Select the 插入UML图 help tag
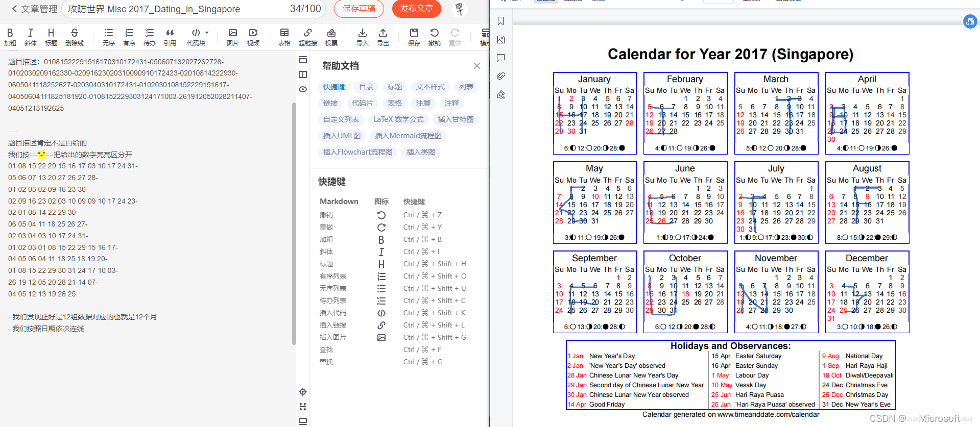 coord(342,136)
